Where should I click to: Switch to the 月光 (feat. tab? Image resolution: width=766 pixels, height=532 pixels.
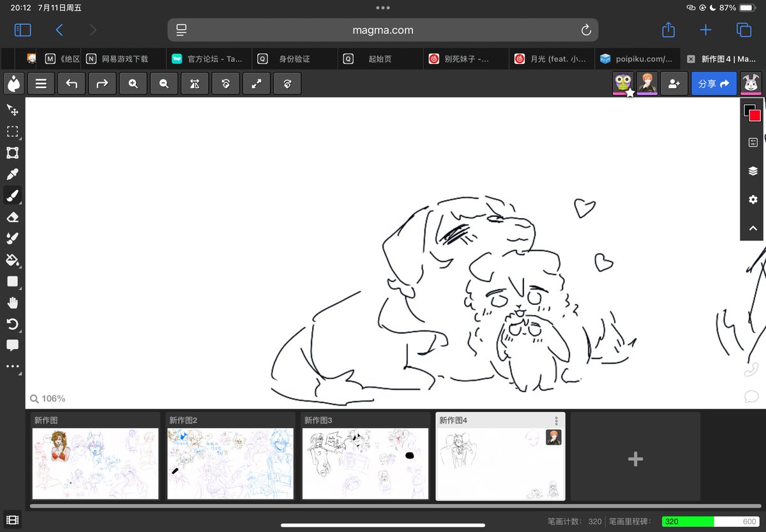(x=552, y=59)
